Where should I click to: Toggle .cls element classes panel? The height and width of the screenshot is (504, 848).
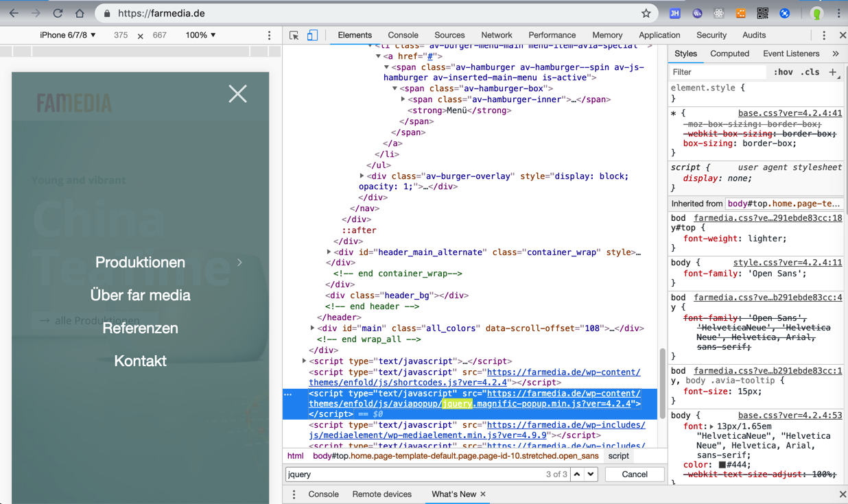[x=810, y=72]
